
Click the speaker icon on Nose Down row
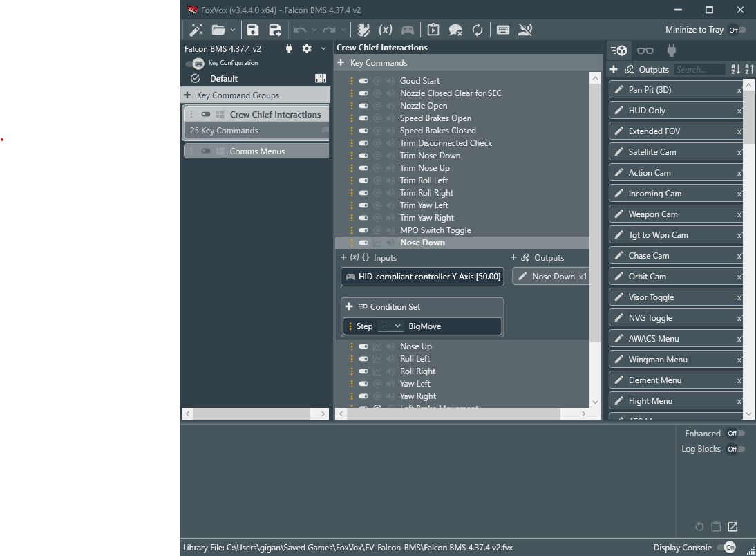(x=390, y=243)
